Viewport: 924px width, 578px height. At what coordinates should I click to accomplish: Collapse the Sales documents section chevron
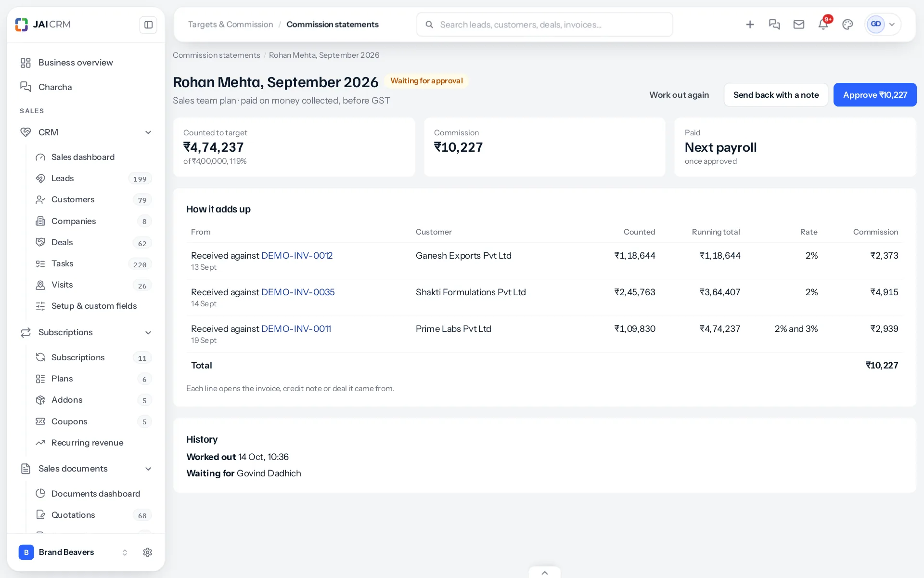[x=148, y=469]
